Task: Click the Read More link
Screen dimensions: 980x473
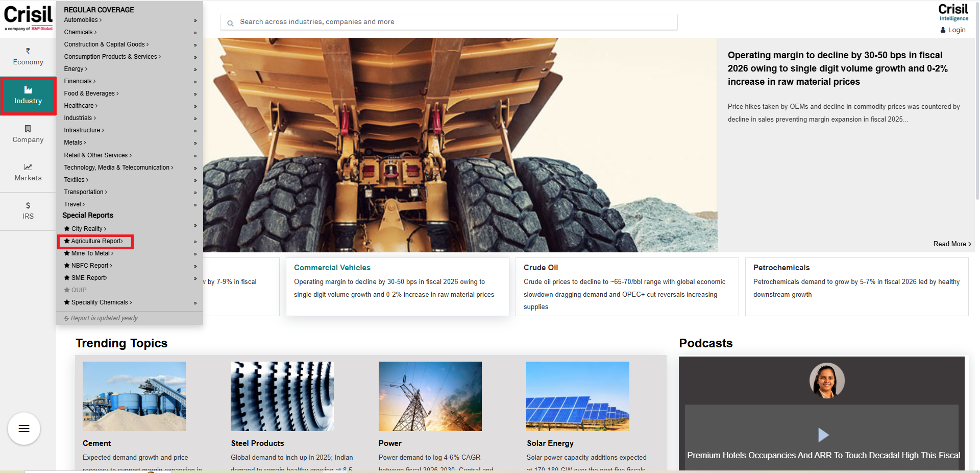Action: tap(951, 244)
